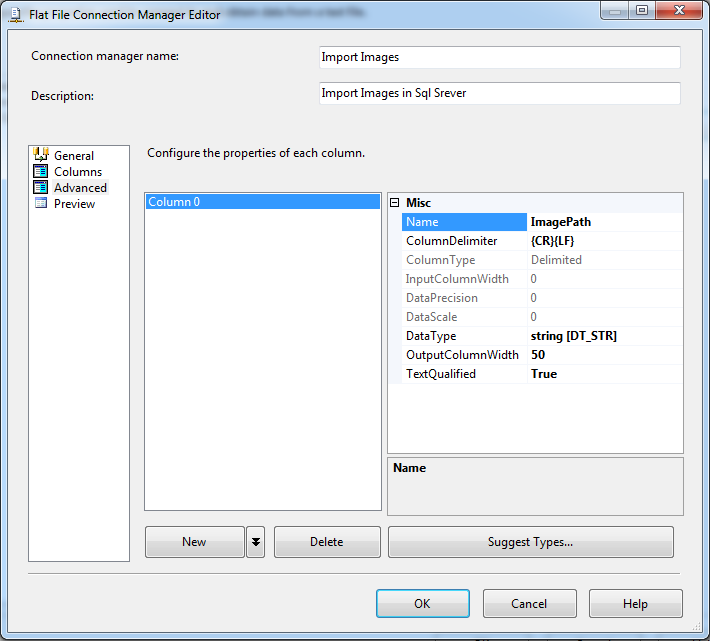Screen dimensions: 710x641
Task: Select Column 0 in the column list
Action: (x=263, y=202)
